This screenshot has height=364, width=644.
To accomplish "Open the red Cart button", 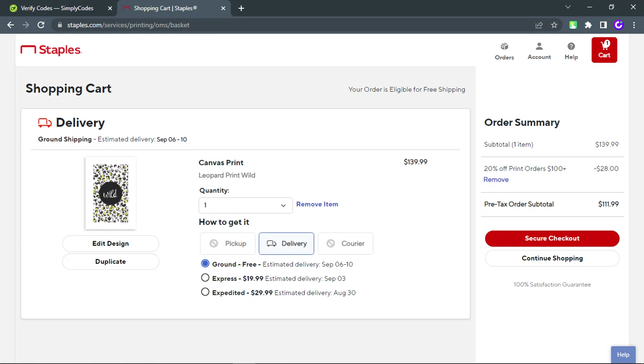I will [604, 50].
